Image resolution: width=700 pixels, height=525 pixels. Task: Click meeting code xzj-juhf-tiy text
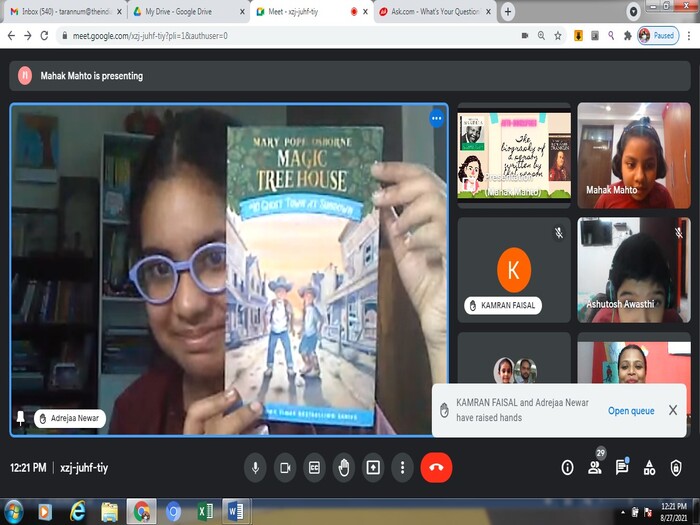84,468
